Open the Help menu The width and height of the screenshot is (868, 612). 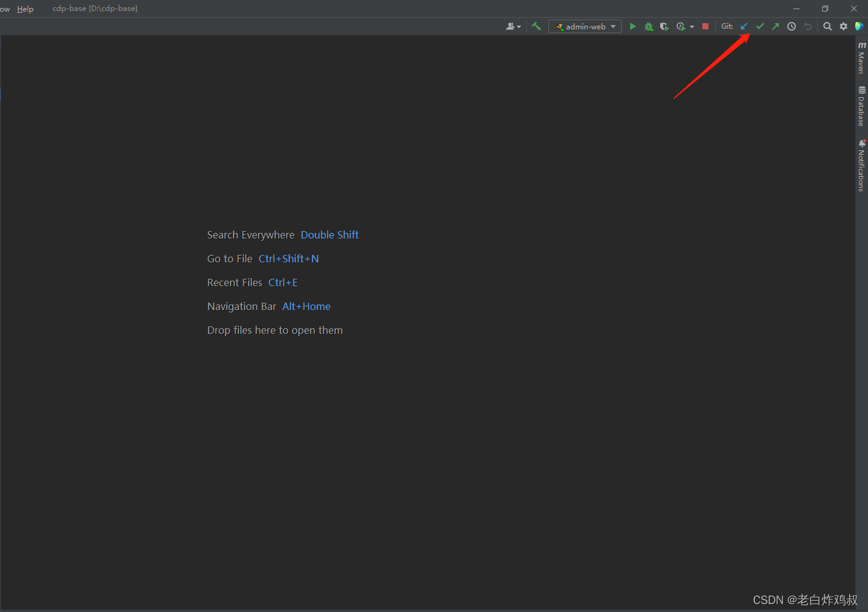click(25, 9)
